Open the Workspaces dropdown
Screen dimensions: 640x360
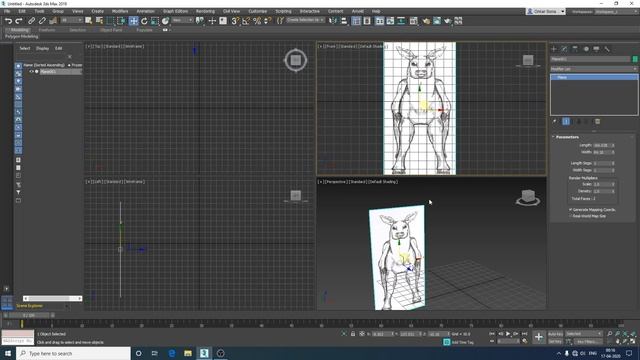pyautogui.click(x=616, y=11)
